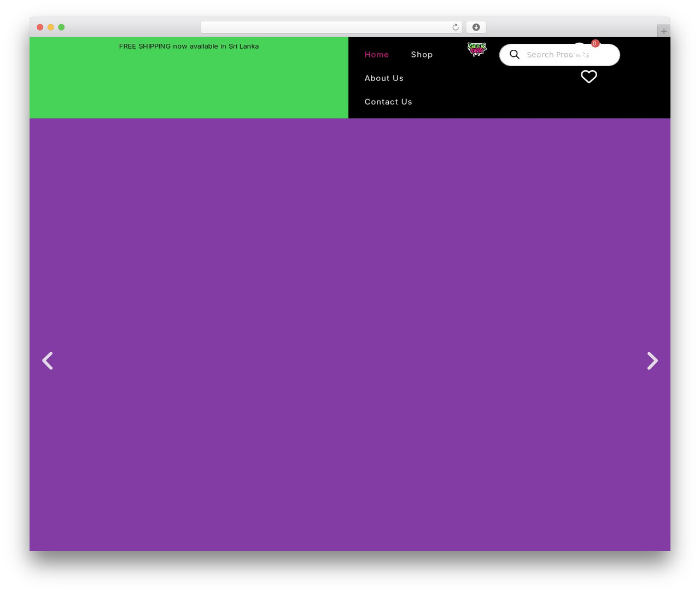Select the FREE SHIPPING announcement text
Image resolution: width=700 pixels, height=593 pixels.
click(189, 46)
